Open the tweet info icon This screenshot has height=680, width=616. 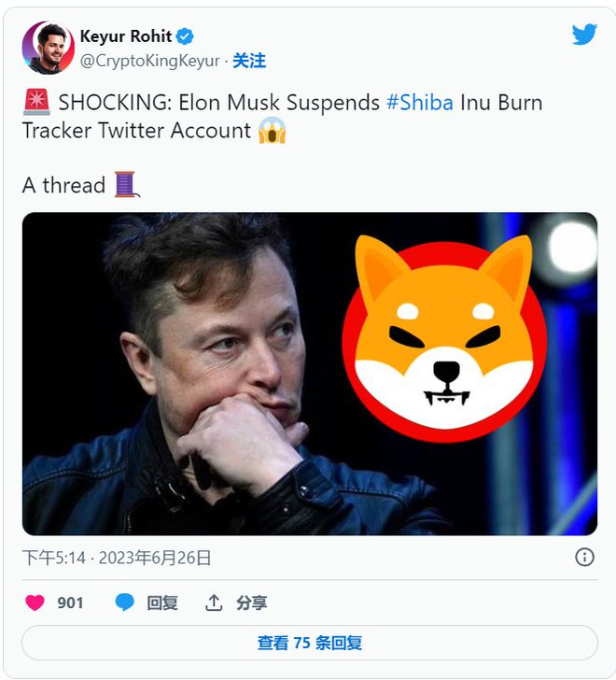pyautogui.click(x=584, y=558)
